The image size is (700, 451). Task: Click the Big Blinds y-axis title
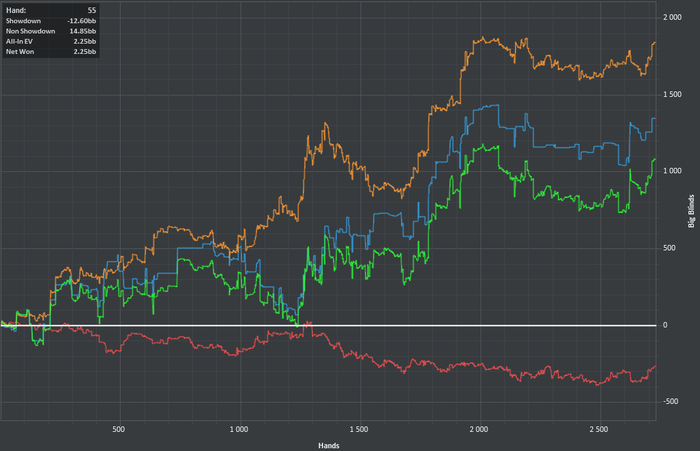click(x=692, y=211)
